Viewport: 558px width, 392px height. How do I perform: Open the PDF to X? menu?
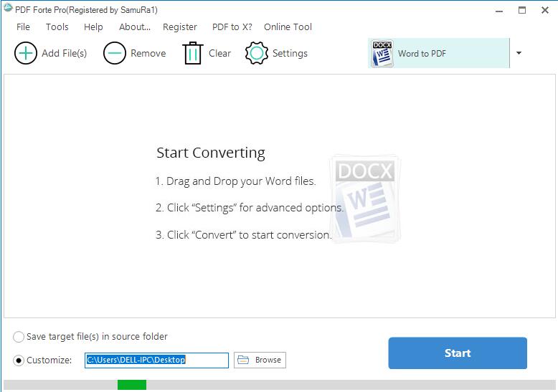(x=232, y=27)
